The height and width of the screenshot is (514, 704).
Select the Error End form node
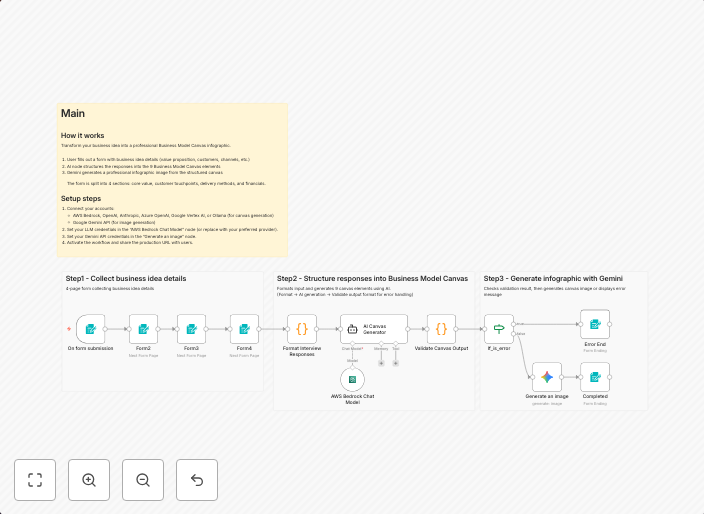(x=595, y=324)
